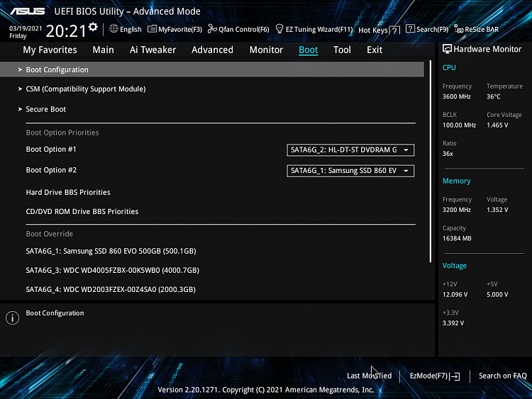
Task: Click the +12V 12.096 V reading
Action: pos(455,295)
